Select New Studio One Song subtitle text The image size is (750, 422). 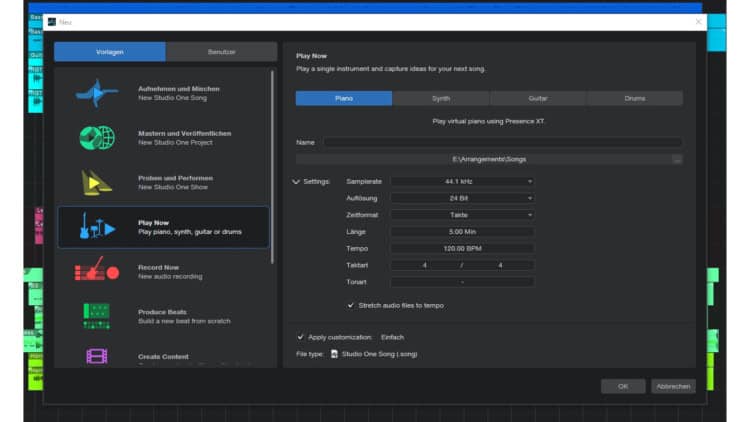click(x=173, y=98)
